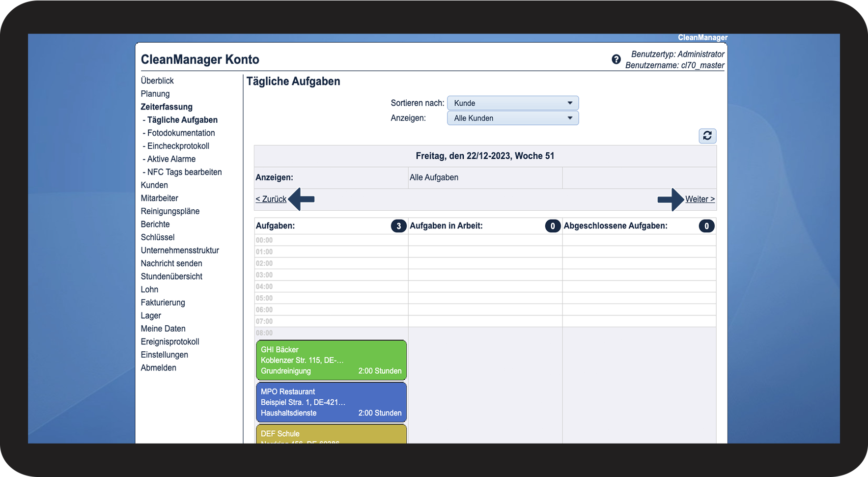Select Kunden from the side menu
This screenshot has height=477, width=868.
tap(154, 185)
